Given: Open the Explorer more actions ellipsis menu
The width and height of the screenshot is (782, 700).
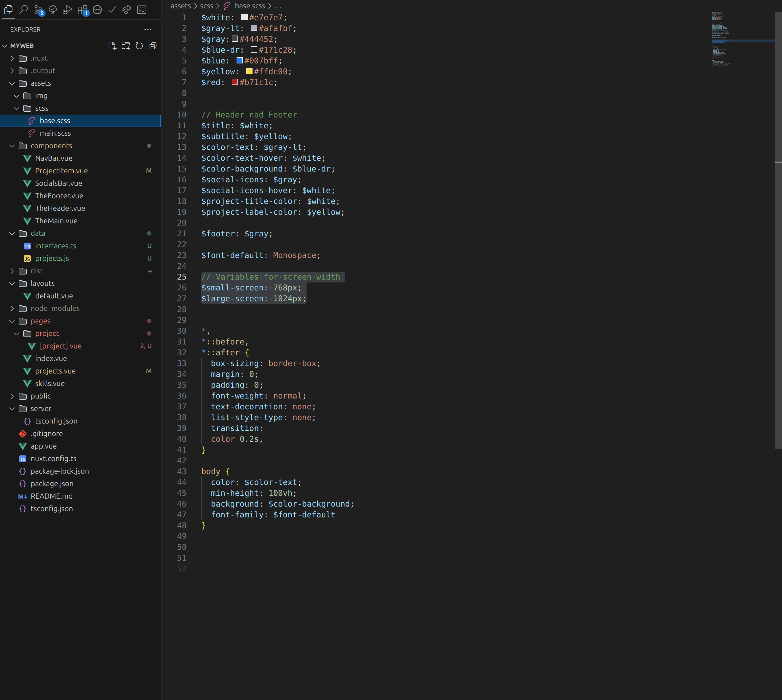Looking at the screenshot, I should click(x=148, y=29).
